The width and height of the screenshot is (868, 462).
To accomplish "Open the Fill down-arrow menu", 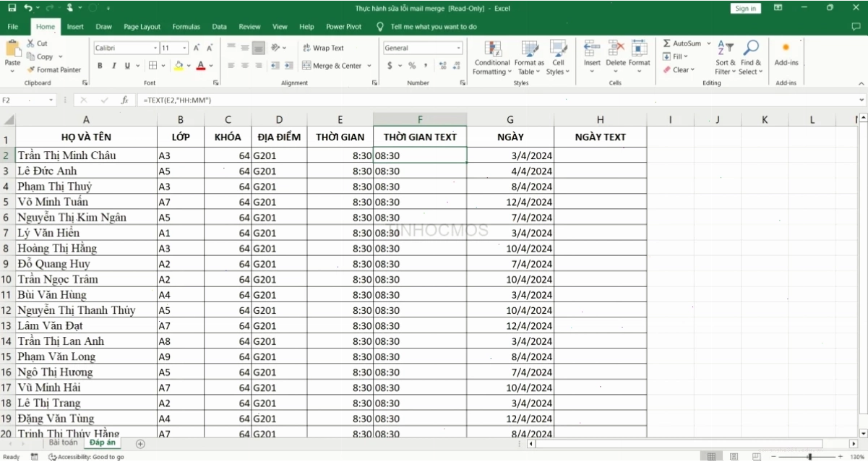I will pos(676,56).
